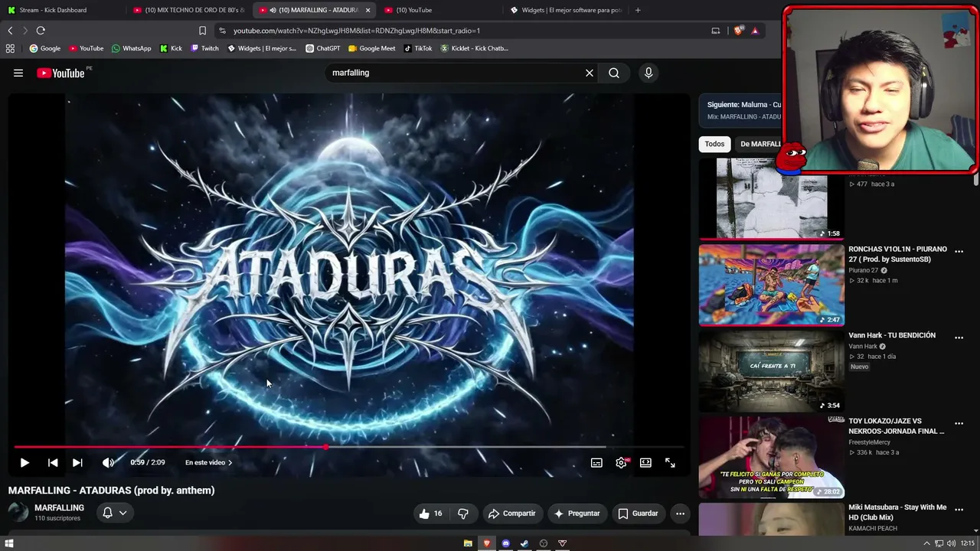Click the browser address bar URL

click(356, 31)
